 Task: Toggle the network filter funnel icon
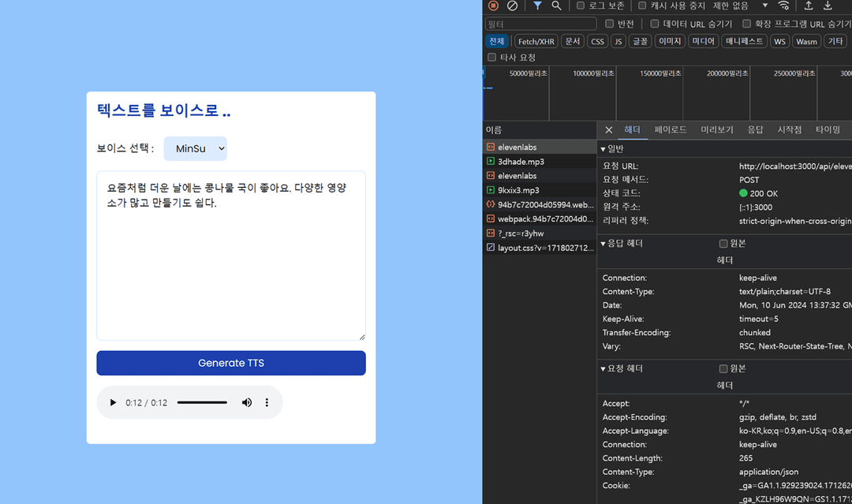coord(537,6)
